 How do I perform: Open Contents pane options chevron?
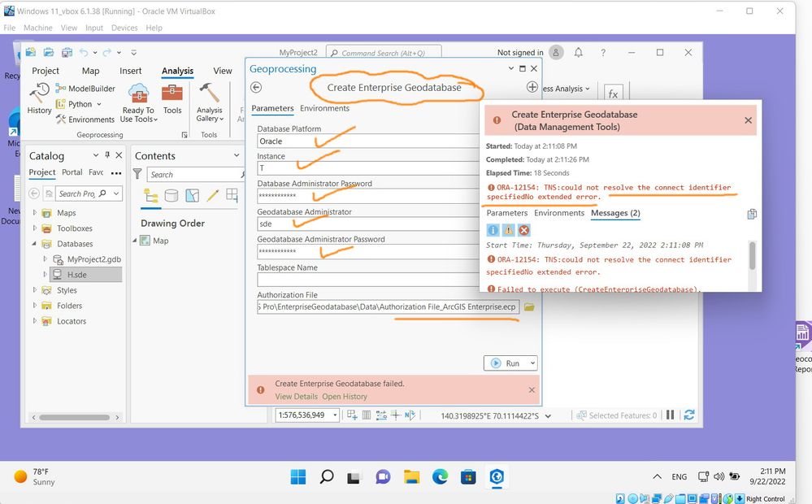point(237,155)
